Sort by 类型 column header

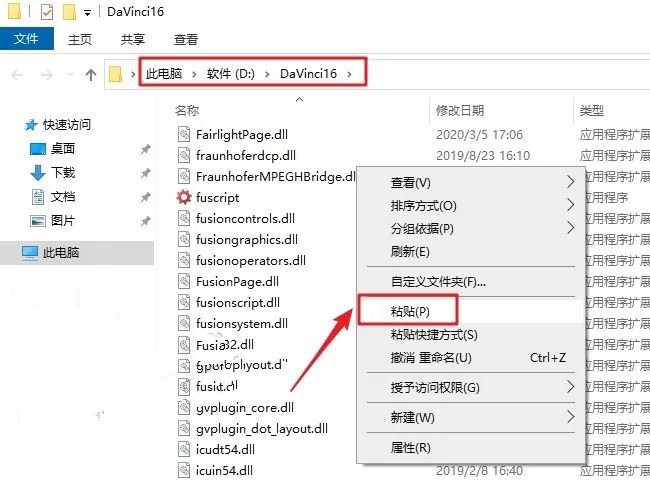pyautogui.click(x=592, y=110)
